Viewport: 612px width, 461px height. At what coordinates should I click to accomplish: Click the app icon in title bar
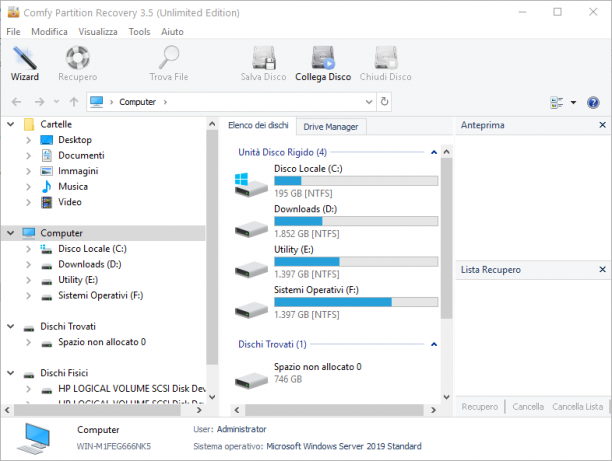13,12
